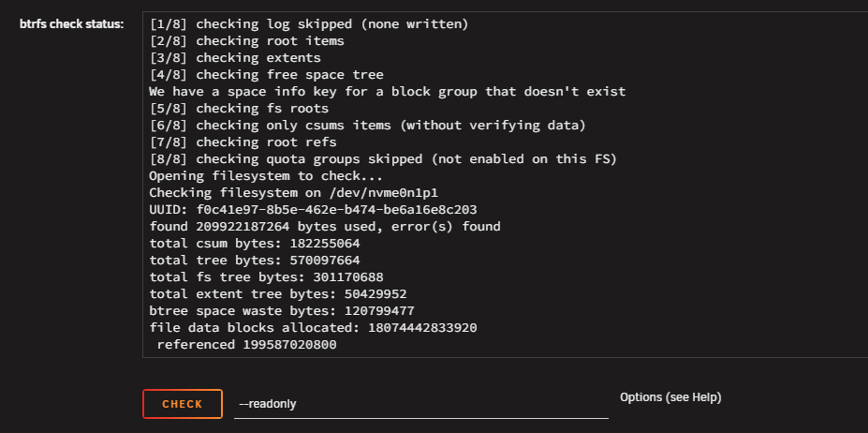Click the checking only csums items line
This screenshot has width=868, height=433.
(x=368, y=126)
